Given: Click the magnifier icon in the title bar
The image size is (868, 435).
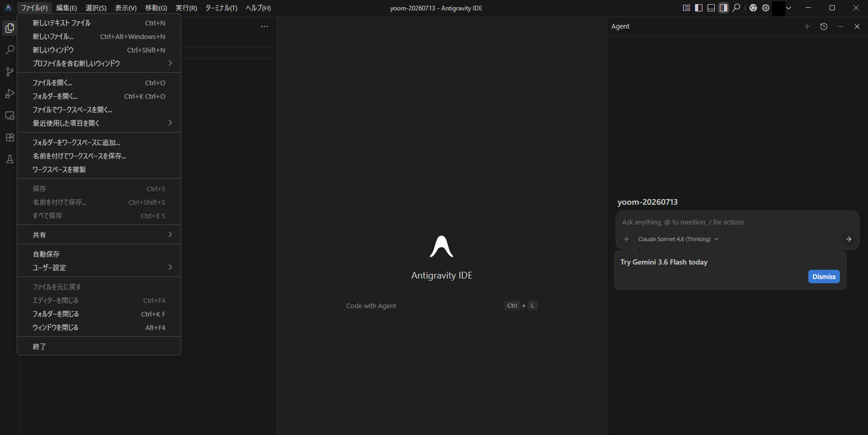Looking at the screenshot, I should (736, 8).
